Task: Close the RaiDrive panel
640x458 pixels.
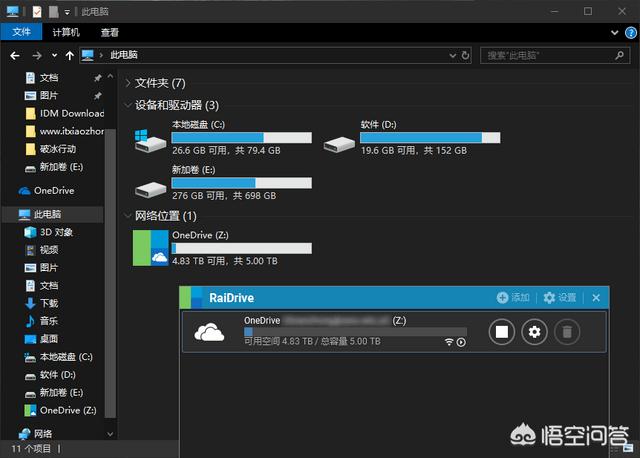Action: pos(596,298)
